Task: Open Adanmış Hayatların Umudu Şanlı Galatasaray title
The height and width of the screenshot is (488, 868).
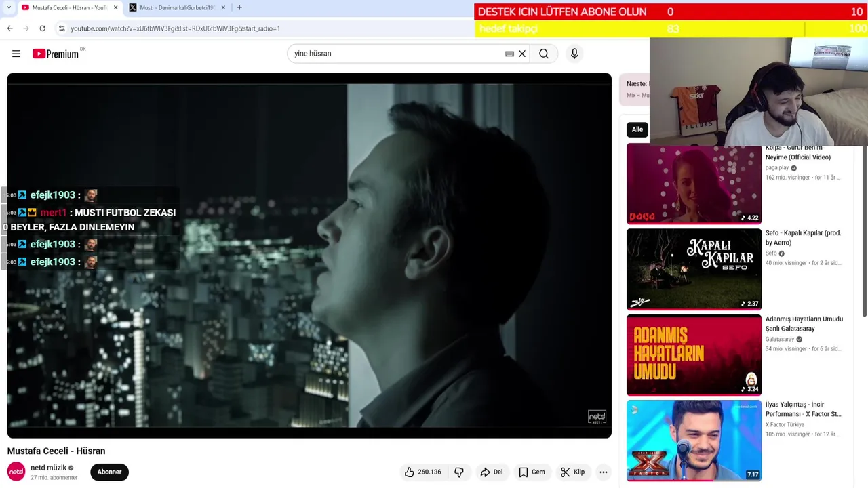Action: pos(804,323)
